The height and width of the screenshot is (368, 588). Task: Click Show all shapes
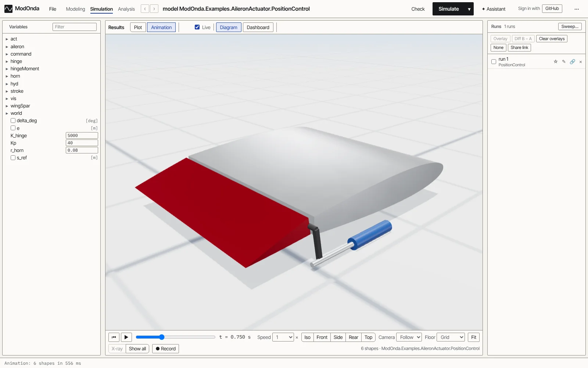137,348
